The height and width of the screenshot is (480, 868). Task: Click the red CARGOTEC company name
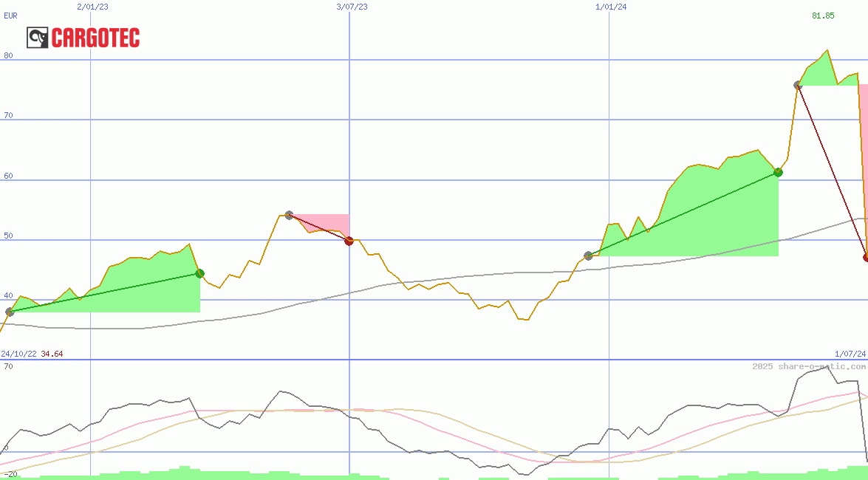point(95,38)
